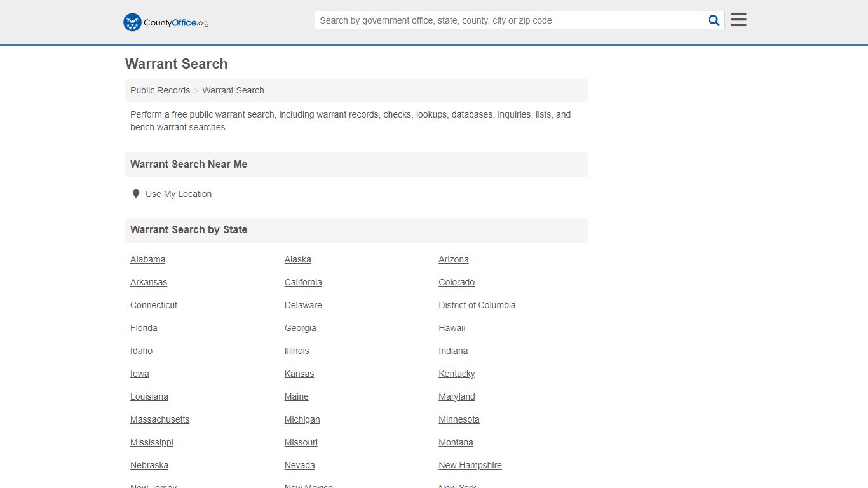The height and width of the screenshot is (488, 868).
Task: Click the location pin icon
Action: (135, 194)
